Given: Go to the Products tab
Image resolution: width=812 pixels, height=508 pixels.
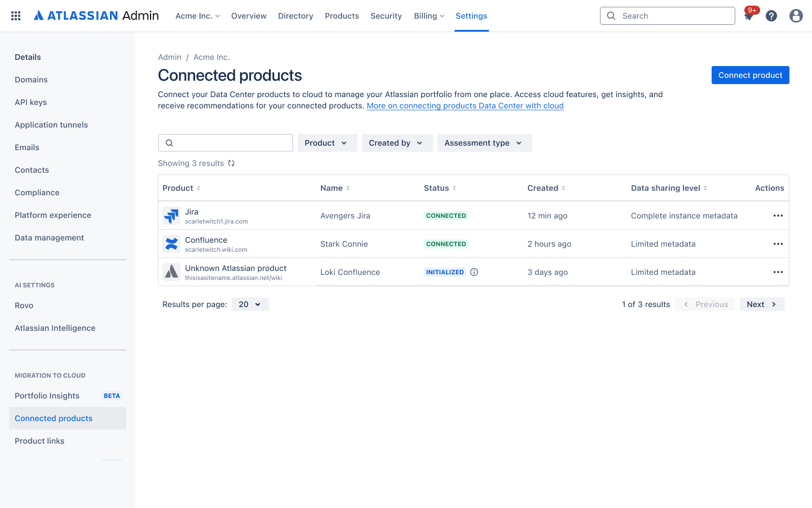Looking at the screenshot, I should click(342, 16).
